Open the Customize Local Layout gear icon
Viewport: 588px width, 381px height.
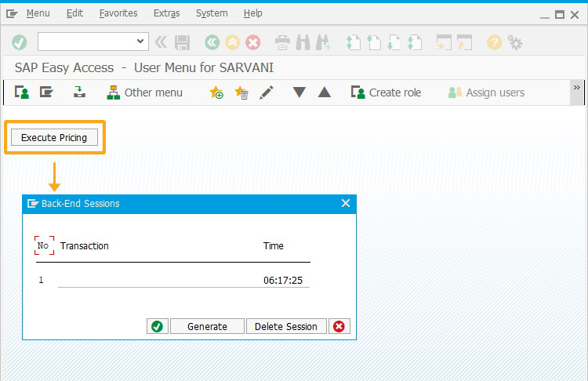(x=515, y=42)
